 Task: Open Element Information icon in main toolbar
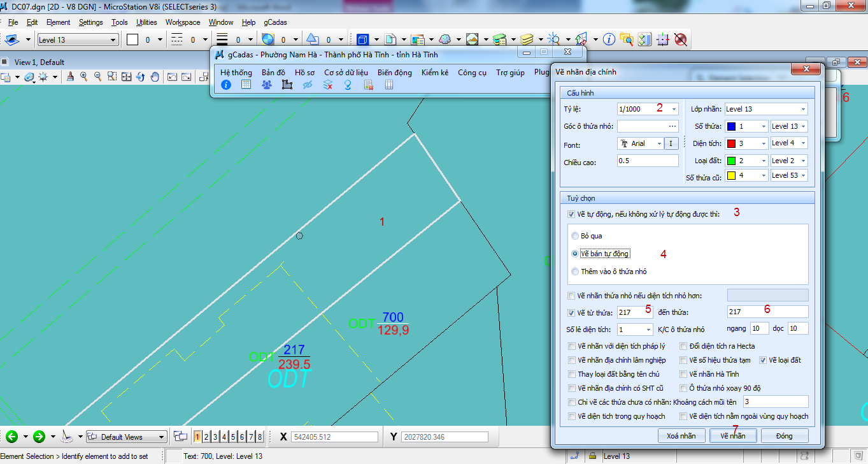tap(609, 40)
